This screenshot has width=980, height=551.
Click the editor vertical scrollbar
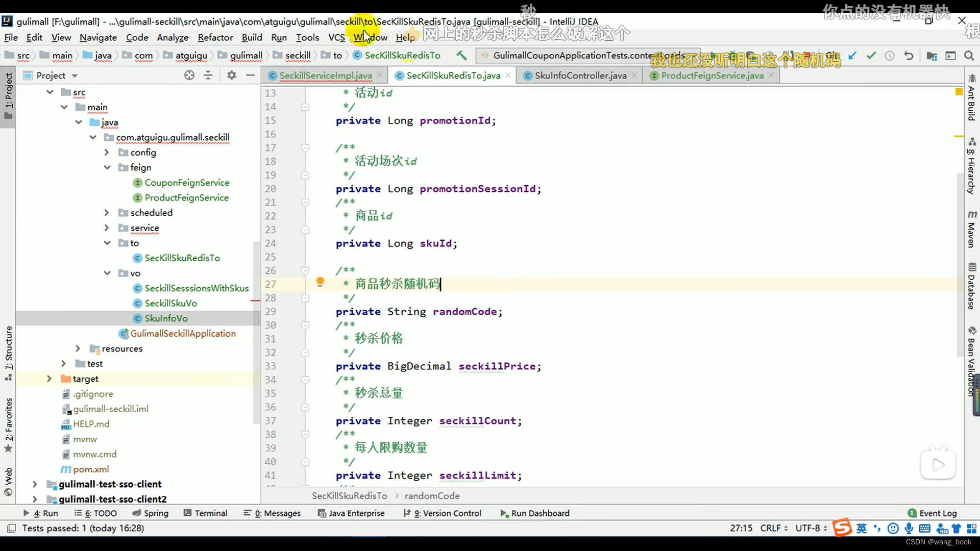coord(960,265)
